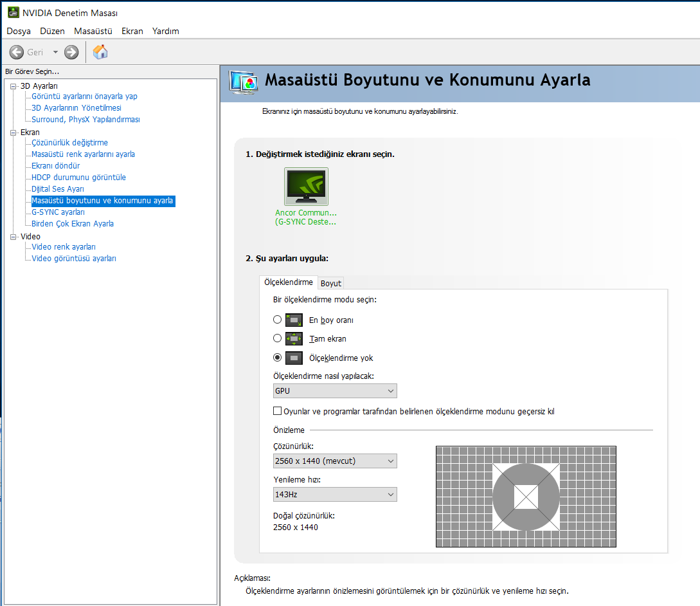The width and height of the screenshot is (700, 606).
Task: Open 'Görüntü ayarlarını önayarla yap' link
Action: click(84, 96)
